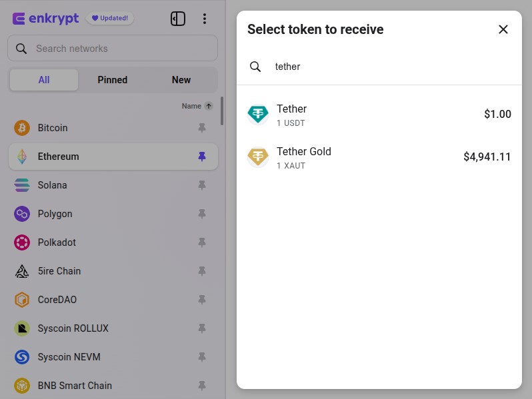532x399 pixels.
Task: Select the CoreDAO network
Action: pyautogui.click(x=113, y=300)
